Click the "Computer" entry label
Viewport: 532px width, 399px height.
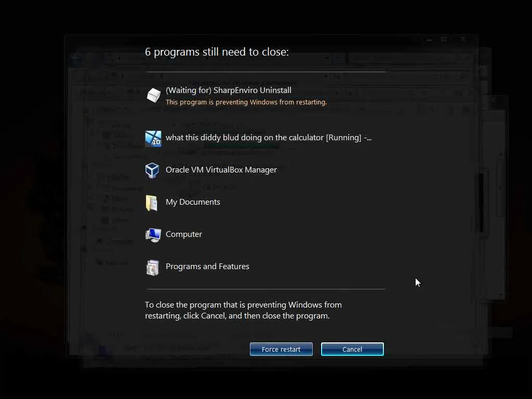(x=183, y=234)
